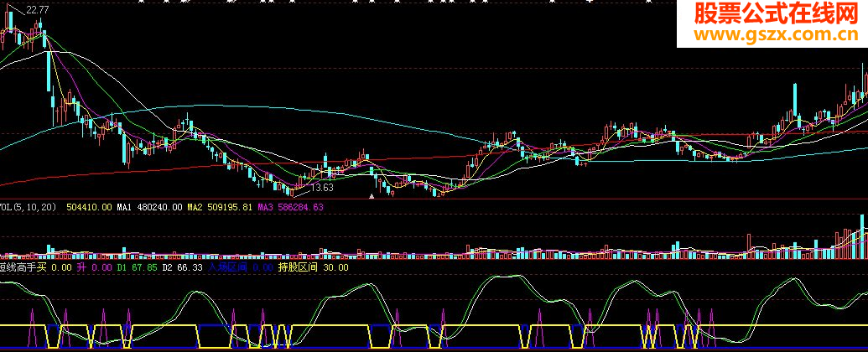Click the white D2 66.33 readout

(183, 267)
